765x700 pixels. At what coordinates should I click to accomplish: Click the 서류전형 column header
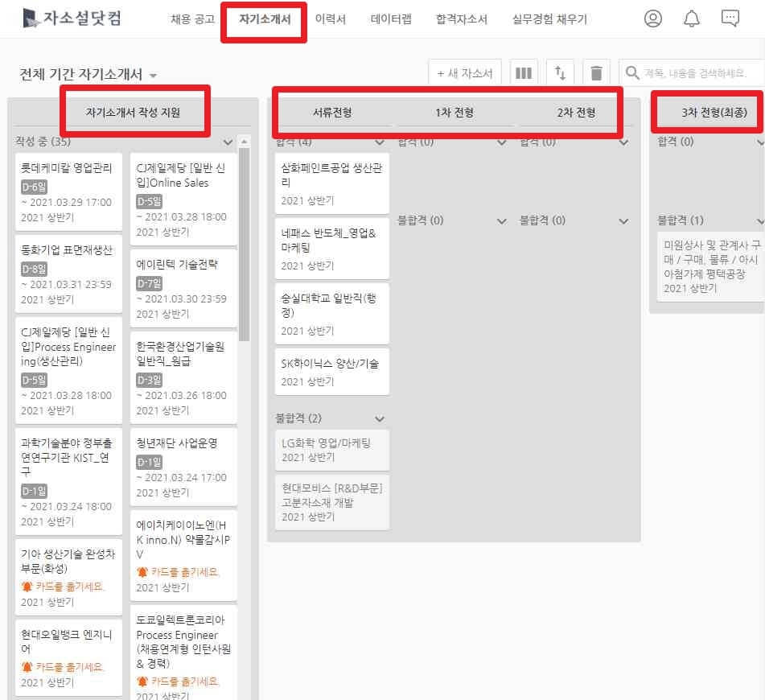[332, 113]
